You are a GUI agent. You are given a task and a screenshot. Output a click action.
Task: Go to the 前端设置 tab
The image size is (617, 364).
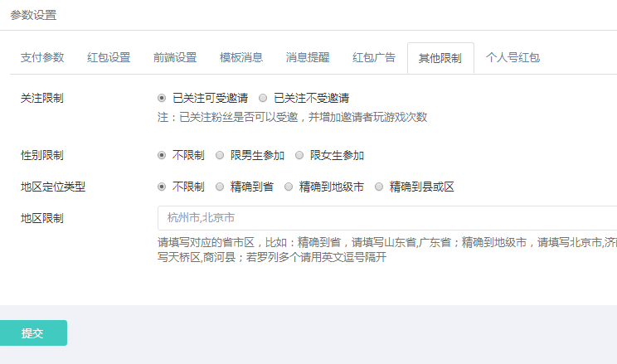(175, 58)
